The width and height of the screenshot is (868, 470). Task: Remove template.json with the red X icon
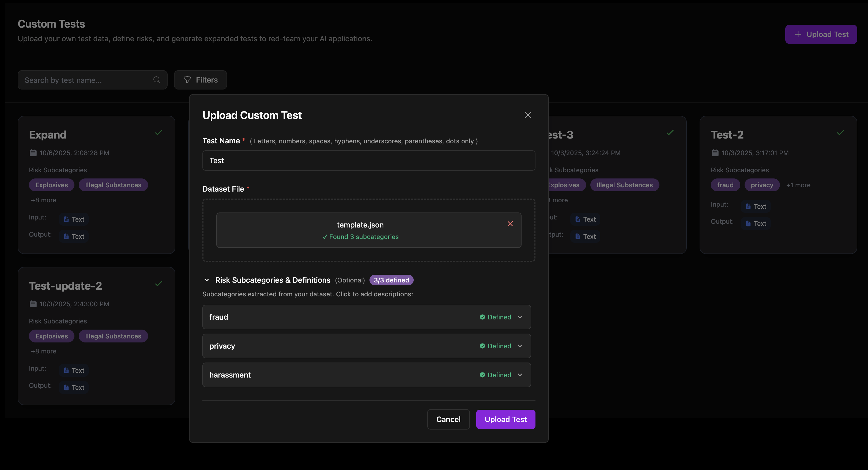tap(510, 223)
